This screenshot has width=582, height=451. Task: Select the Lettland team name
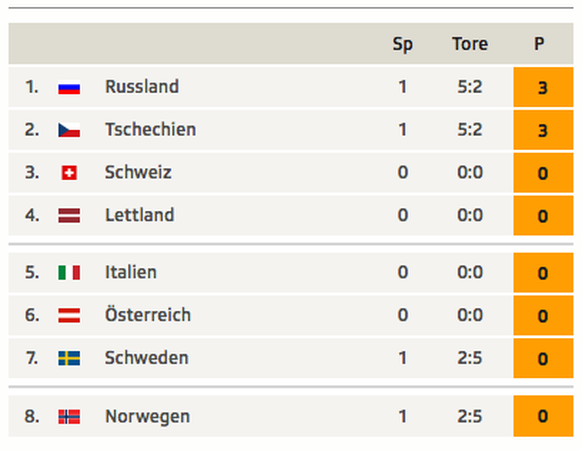pyautogui.click(x=140, y=215)
